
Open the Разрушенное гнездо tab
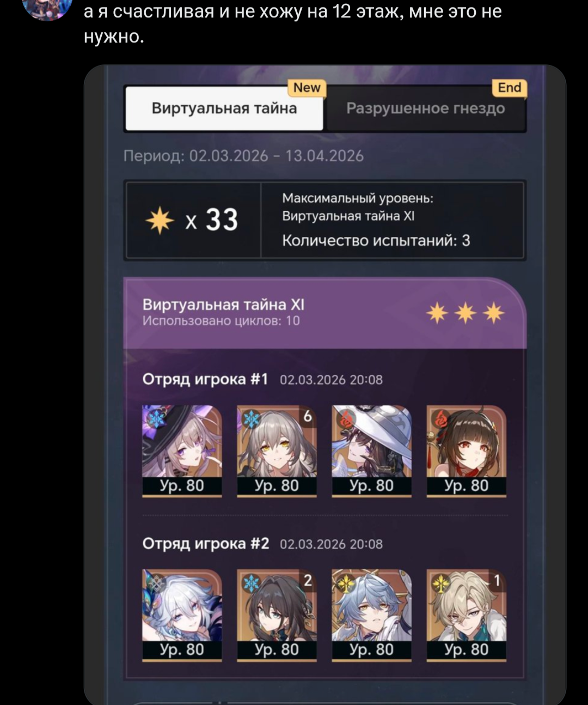[426, 108]
